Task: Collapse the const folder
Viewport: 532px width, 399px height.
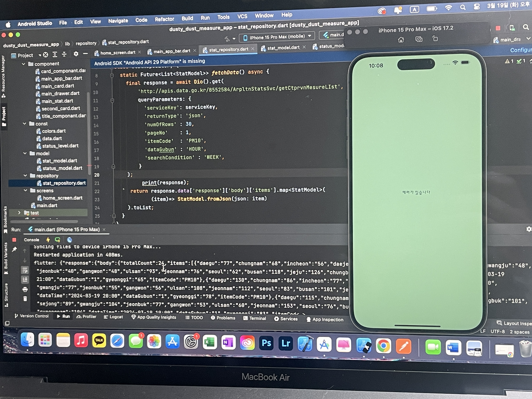Action: coord(25,124)
